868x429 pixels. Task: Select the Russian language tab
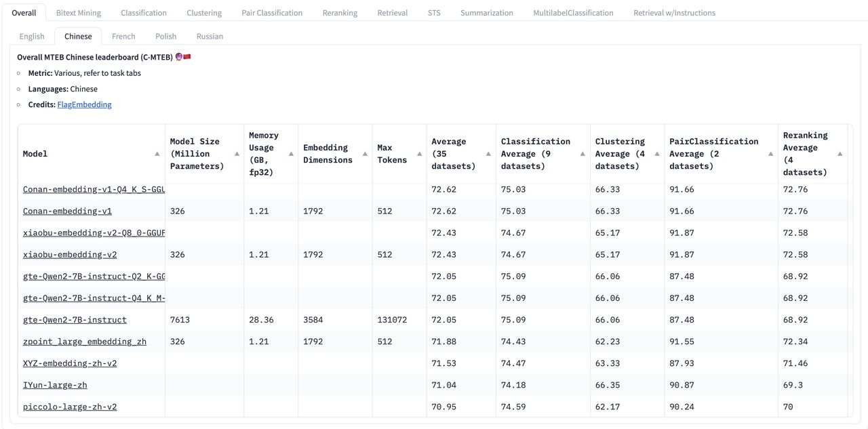[x=210, y=36]
